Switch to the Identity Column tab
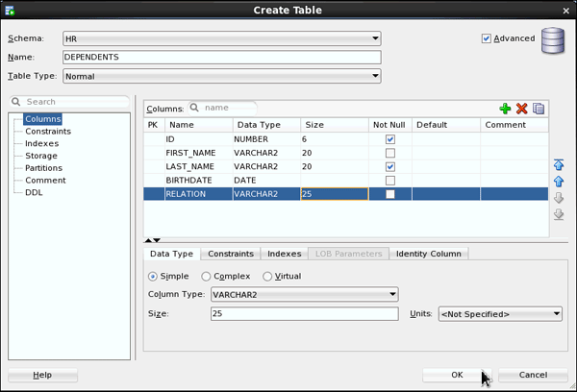Screen dimensions: 577x392 coord(429,254)
